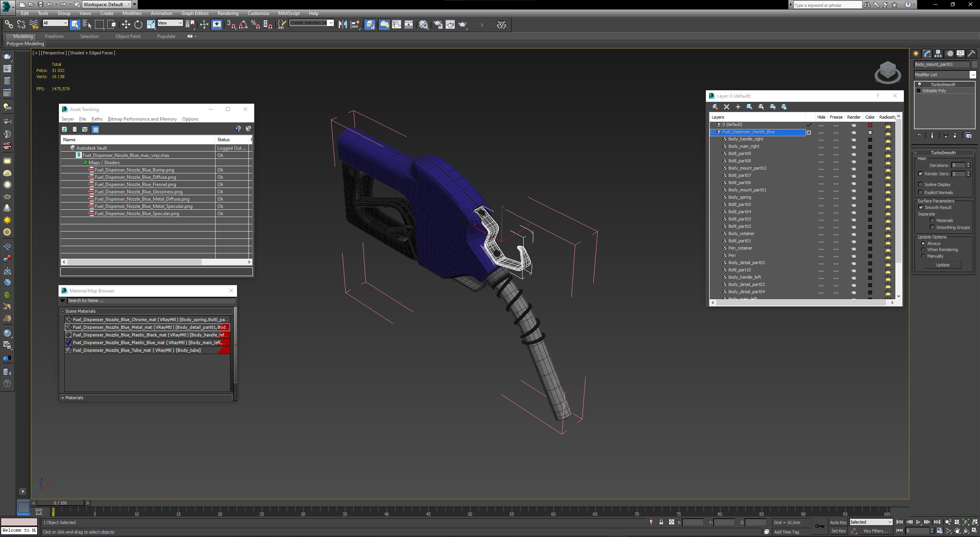
Task: Enable Smoothing Groups checkbox
Action: [932, 227]
